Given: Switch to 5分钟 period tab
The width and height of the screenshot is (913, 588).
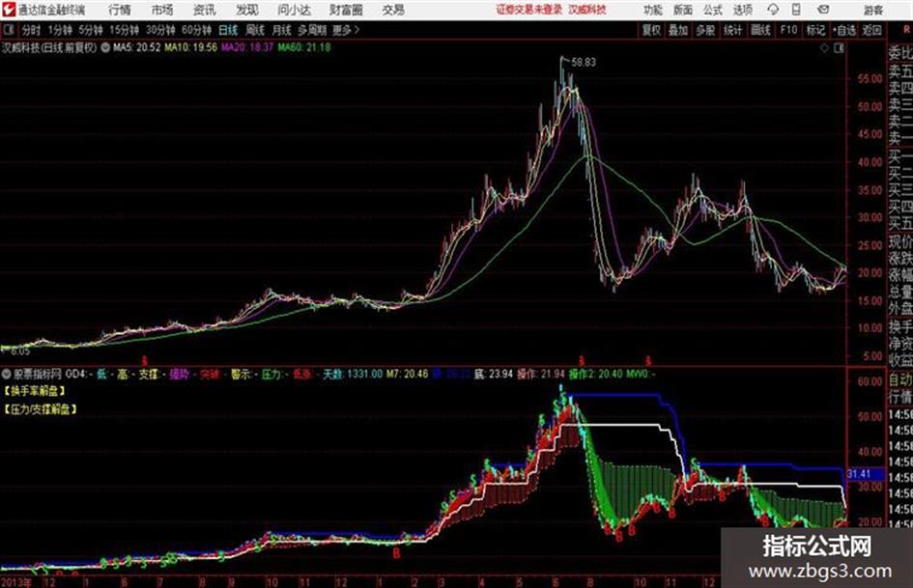Looking at the screenshot, I should (x=90, y=30).
